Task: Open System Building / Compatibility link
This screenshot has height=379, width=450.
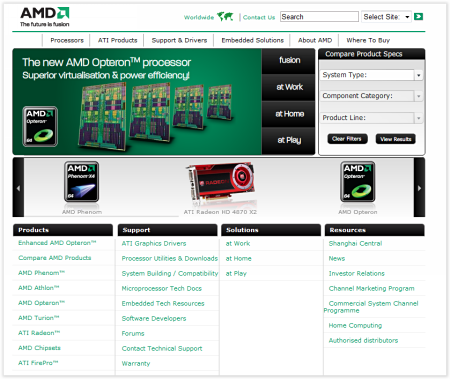Action: click(x=170, y=273)
